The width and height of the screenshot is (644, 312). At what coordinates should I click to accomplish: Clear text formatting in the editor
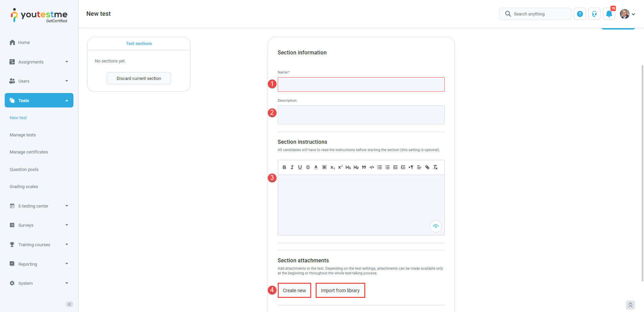[x=435, y=167]
